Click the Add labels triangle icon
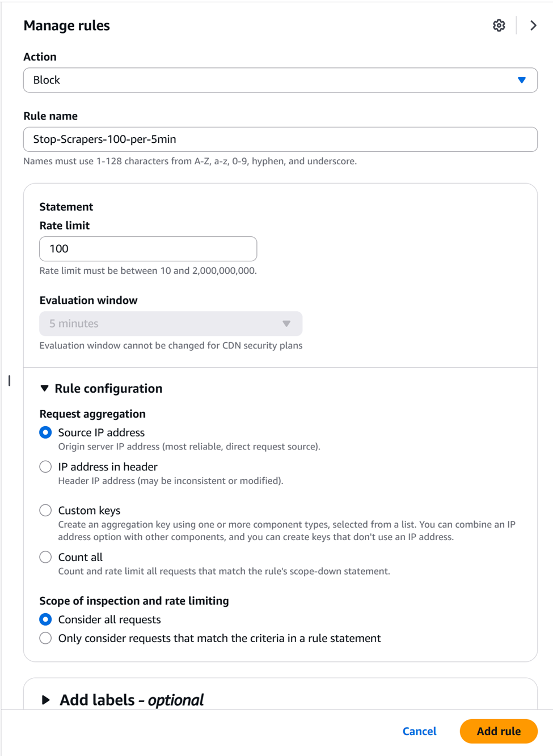The height and width of the screenshot is (756, 553). (46, 700)
